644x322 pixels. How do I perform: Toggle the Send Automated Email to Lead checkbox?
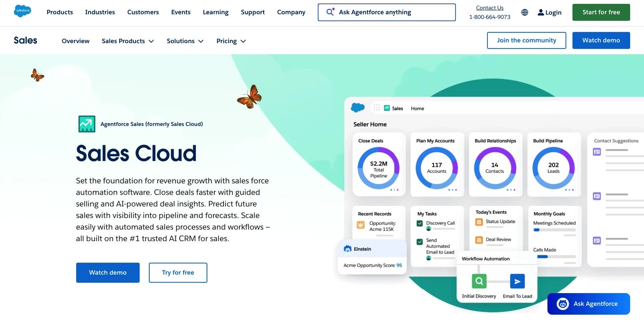[420, 242]
